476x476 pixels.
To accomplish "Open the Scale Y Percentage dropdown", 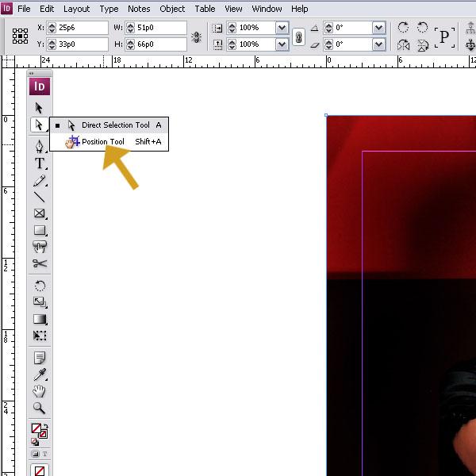I will (282, 44).
